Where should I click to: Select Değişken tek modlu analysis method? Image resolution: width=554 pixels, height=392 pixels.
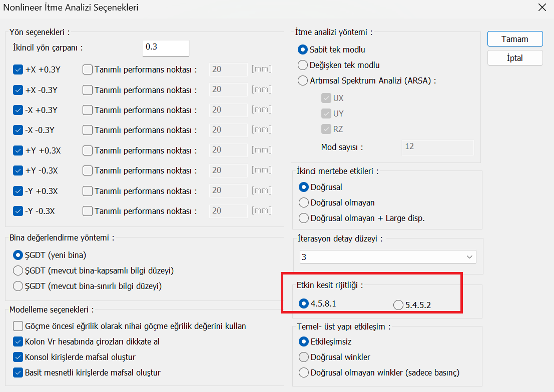303,65
